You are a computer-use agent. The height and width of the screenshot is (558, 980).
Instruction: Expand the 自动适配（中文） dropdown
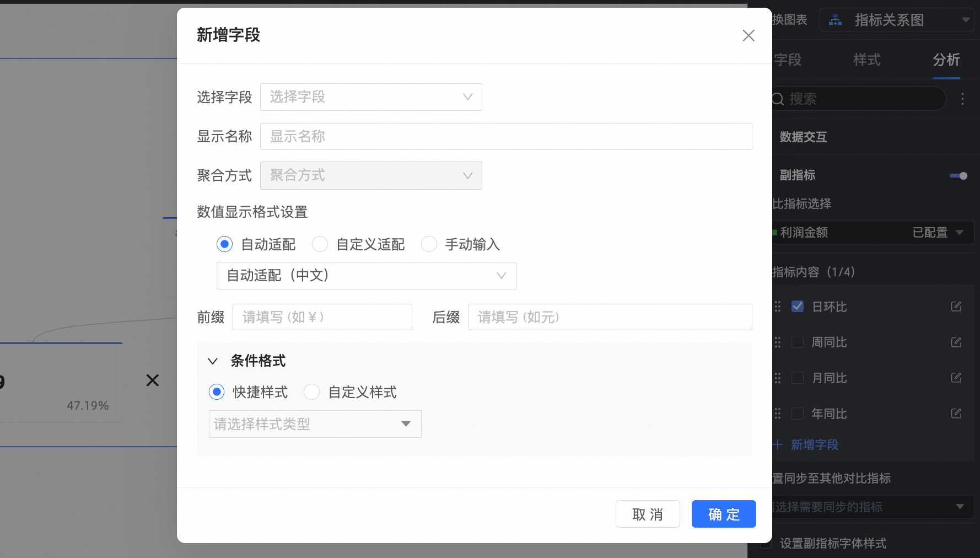366,276
